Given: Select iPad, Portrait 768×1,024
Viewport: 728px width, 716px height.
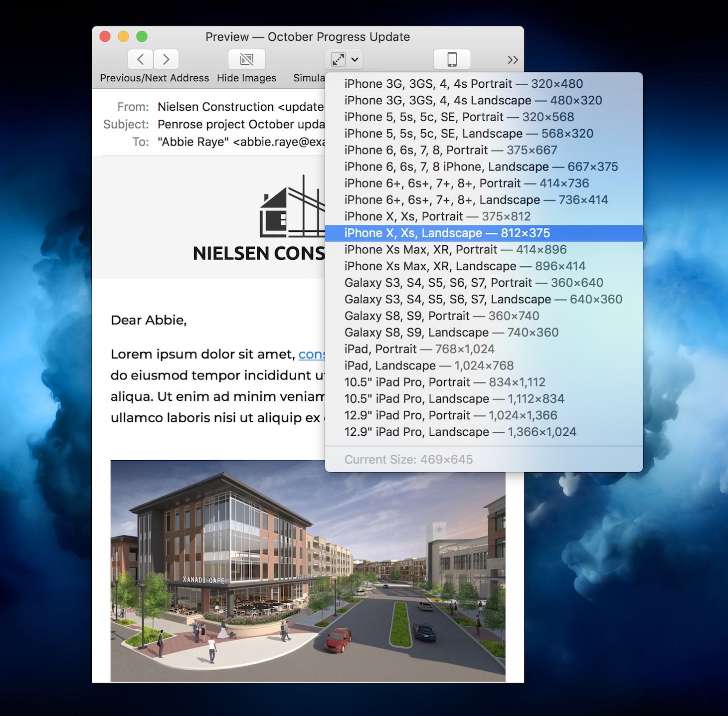Looking at the screenshot, I should tap(484, 349).
